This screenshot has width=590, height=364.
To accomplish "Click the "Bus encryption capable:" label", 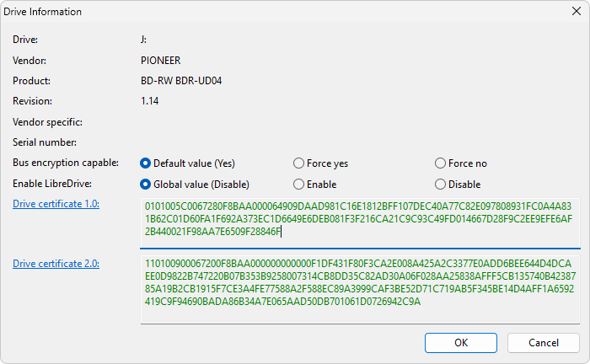I will tap(66, 163).
